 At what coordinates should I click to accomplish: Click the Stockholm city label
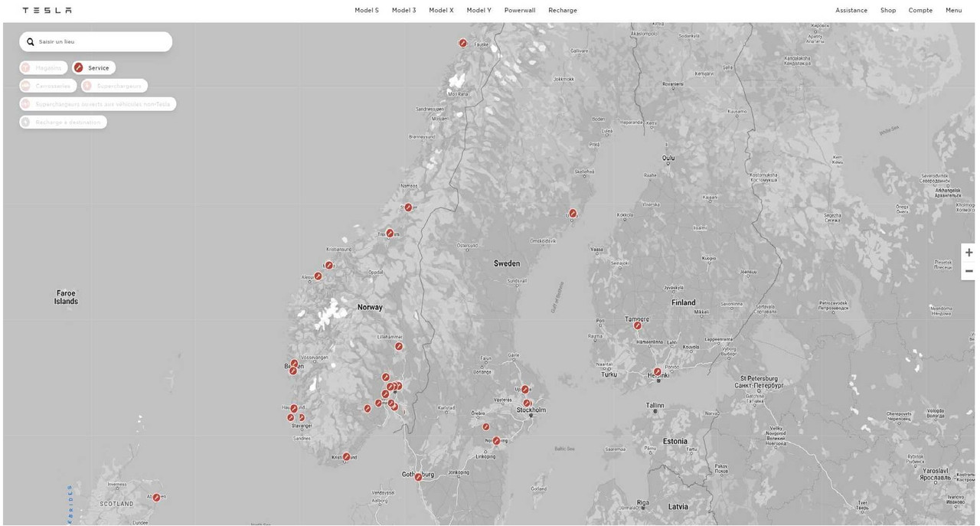tap(531, 410)
